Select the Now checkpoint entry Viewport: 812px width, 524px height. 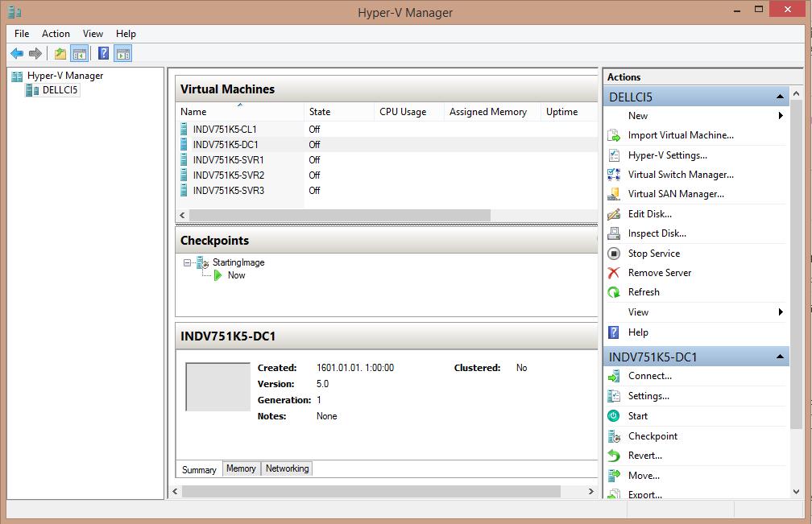tap(237, 276)
